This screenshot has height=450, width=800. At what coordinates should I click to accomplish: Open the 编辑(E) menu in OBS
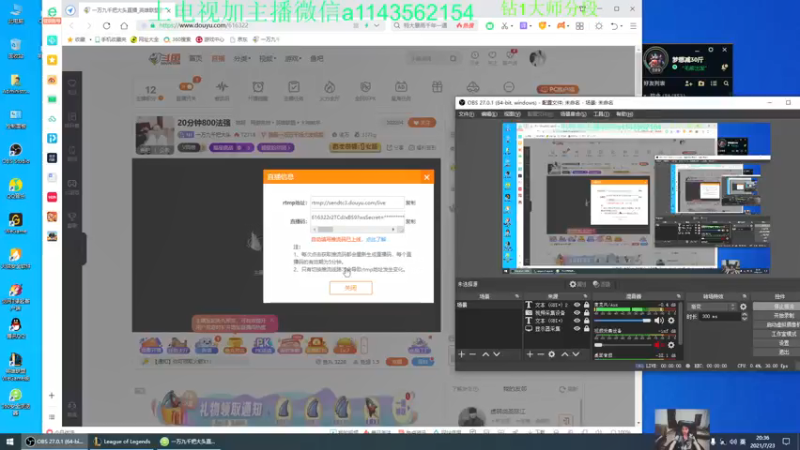click(489, 114)
